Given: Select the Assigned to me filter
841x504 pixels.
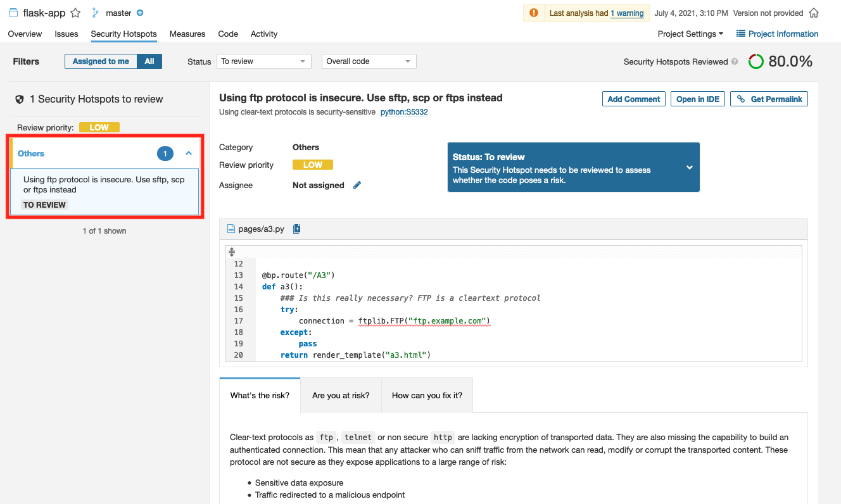Looking at the screenshot, I should [101, 61].
